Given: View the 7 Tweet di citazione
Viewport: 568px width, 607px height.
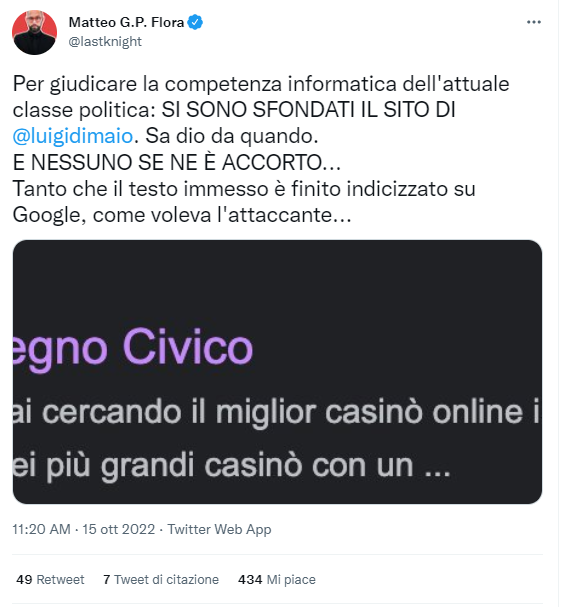Looking at the screenshot, I should click(x=161, y=579).
